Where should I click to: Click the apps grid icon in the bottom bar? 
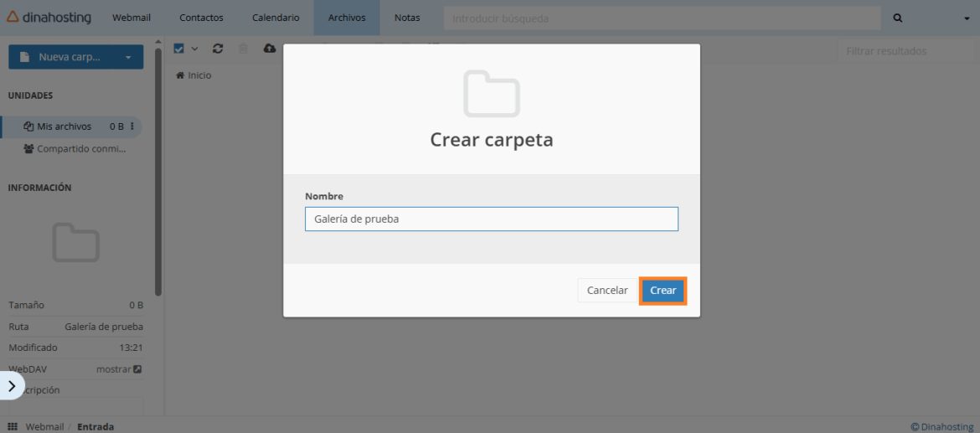tap(12, 427)
